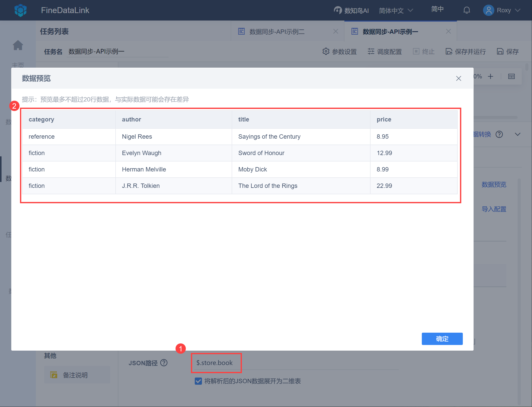Click the notification bell icon

pyautogui.click(x=467, y=10)
